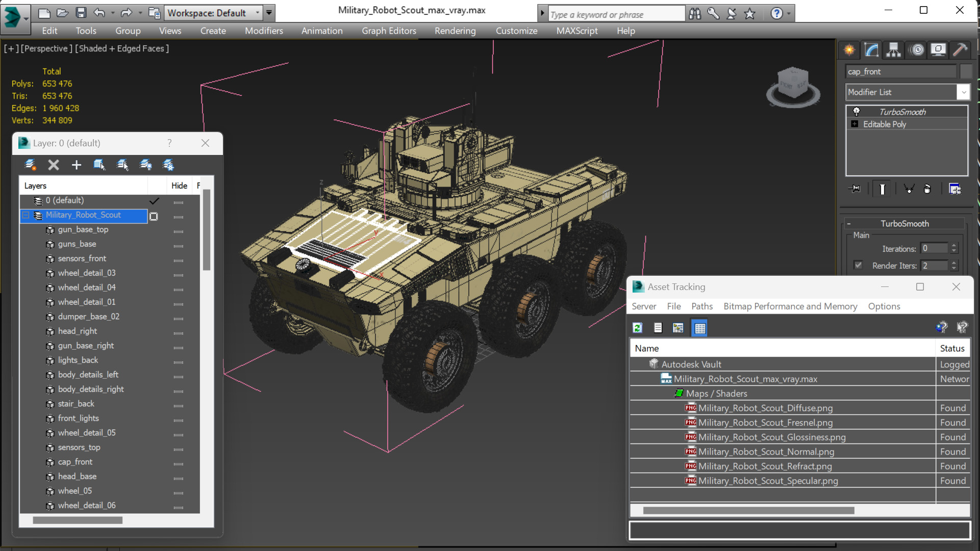Open the MAXScript menu

coord(577,31)
